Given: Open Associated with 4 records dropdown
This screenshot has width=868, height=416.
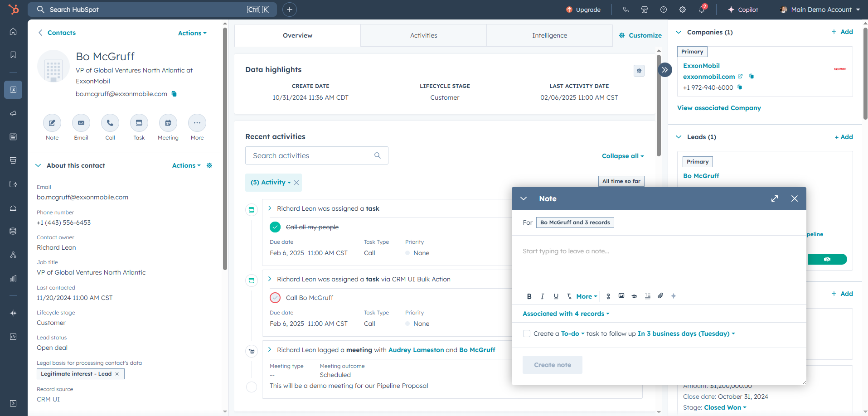Looking at the screenshot, I should [566, 314].
